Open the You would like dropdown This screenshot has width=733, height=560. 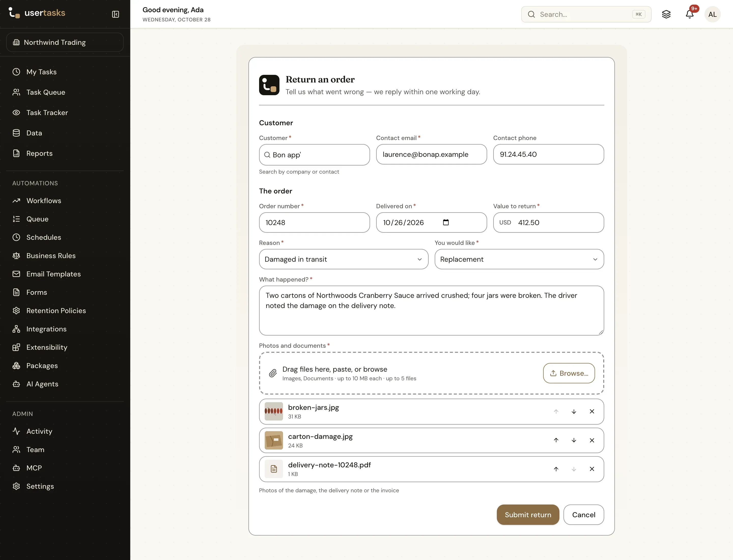coord(519,259)
